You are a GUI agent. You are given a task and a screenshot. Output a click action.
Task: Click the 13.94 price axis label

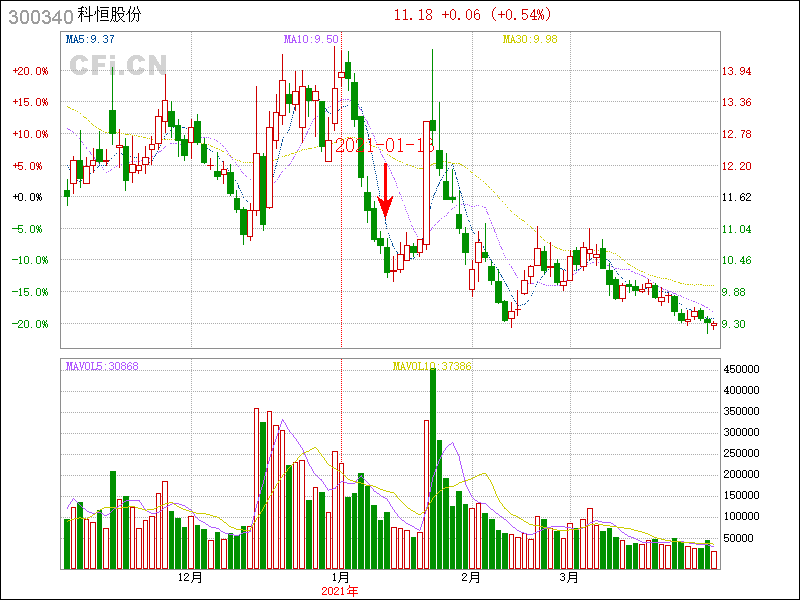click(737, 71)
